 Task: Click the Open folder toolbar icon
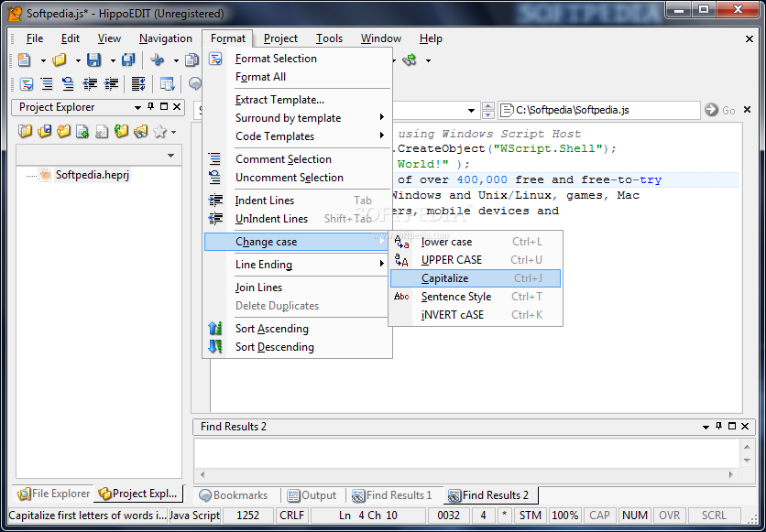(x=60, y=60)
